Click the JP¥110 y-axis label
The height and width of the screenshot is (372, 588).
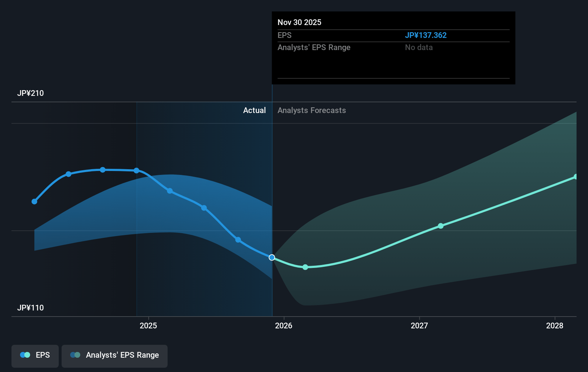pyautogui.click(x=30, y=308)
